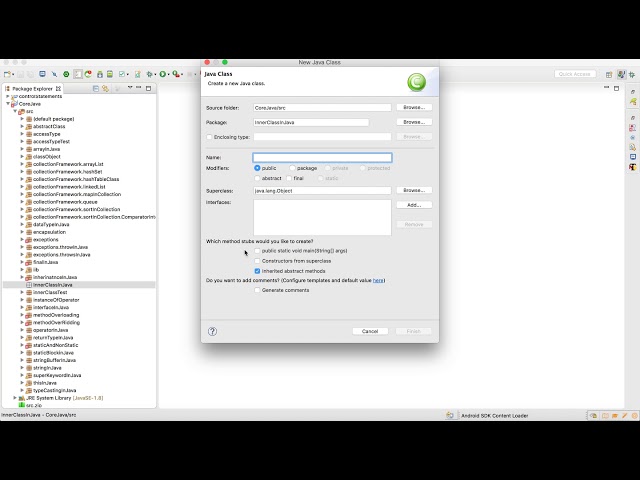Collapse the CoreJava project node
This screenshot has width=640, height=480.
click(8, 104)
